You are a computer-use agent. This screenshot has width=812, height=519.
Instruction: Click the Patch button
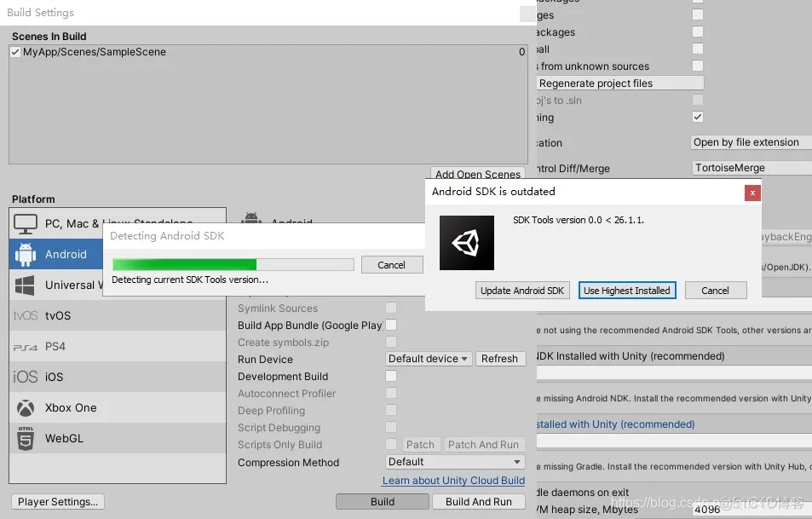420,444
